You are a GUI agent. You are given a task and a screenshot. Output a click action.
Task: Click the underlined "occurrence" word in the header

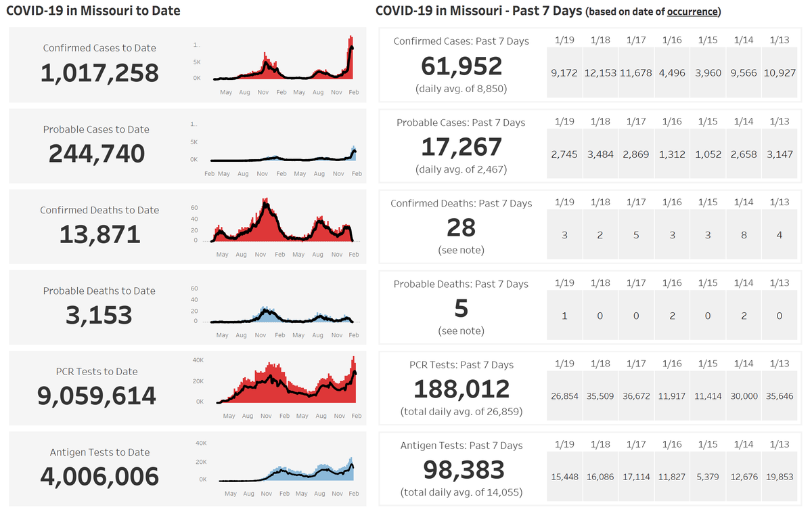(x=693, y=12)
